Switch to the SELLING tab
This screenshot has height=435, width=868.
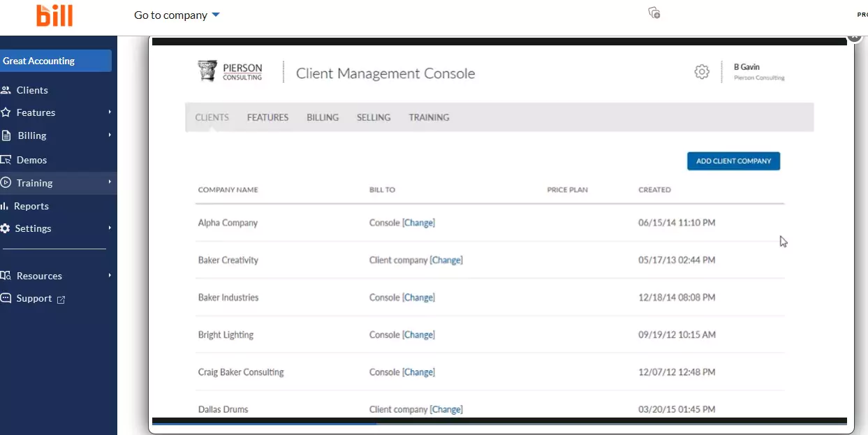tap(374, 117)
